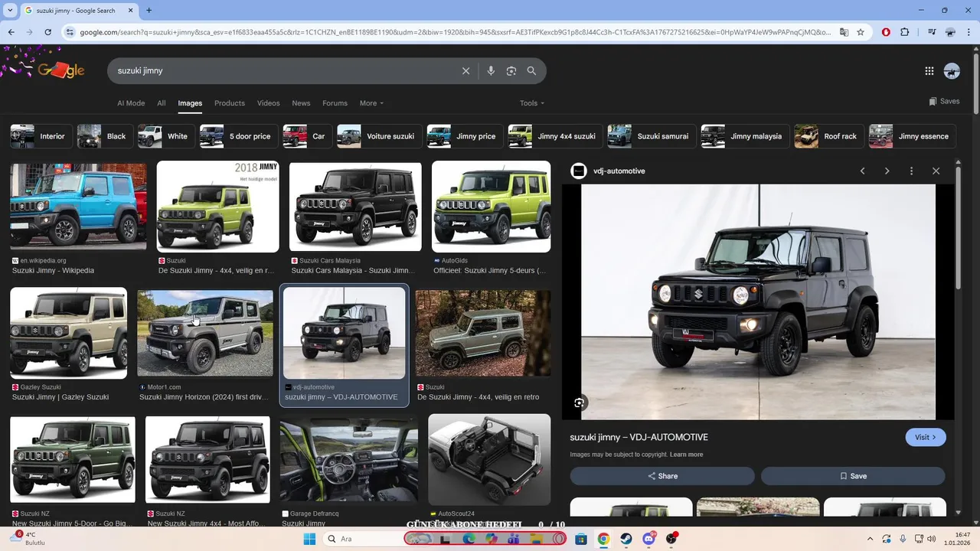980x551 pixels.
Task: Show hidden system tray icons chevron
Action: click(870, 539)
